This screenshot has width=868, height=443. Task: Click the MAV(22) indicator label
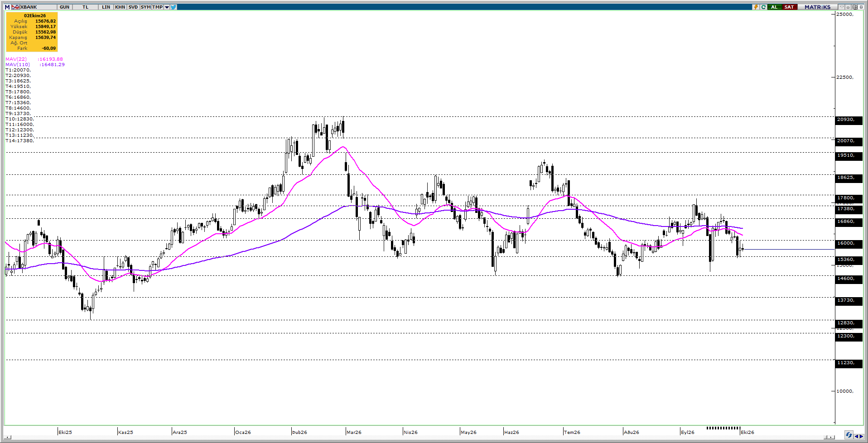click(16, 59)
